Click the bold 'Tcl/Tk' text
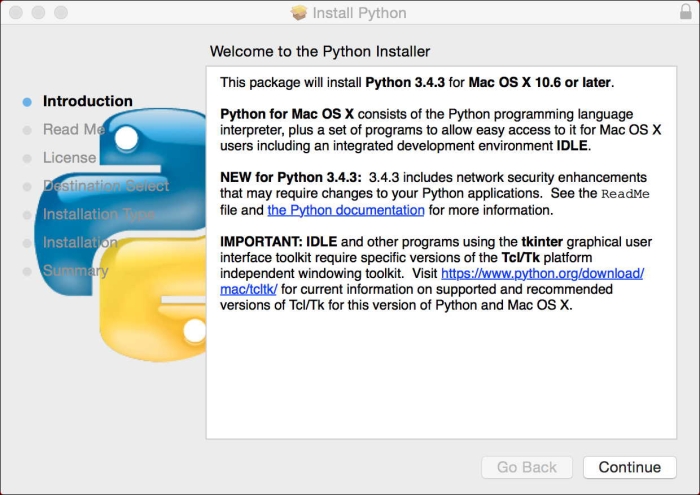The height and width of the screenshot is (495, 700). [521, 258]
